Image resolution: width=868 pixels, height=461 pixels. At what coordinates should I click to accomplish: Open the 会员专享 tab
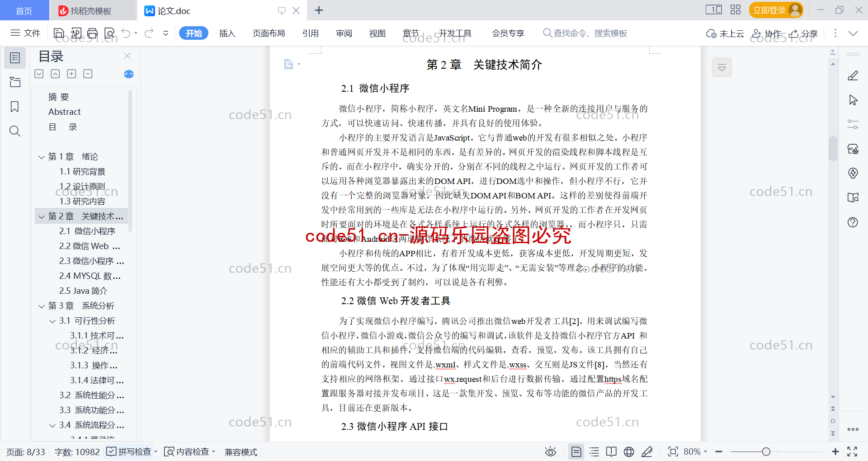tap(508, 33)
